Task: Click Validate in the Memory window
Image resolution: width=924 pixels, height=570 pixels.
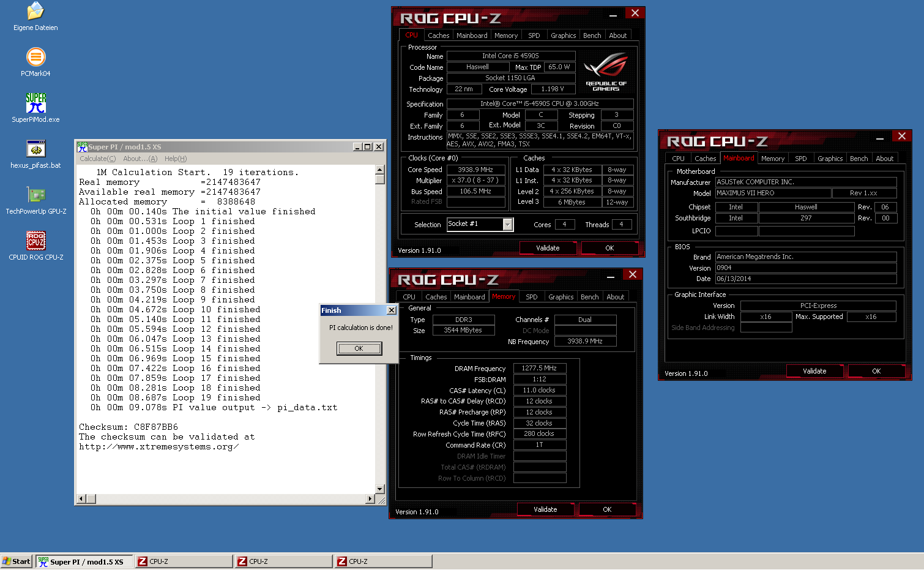Action: tap(545, 509)
